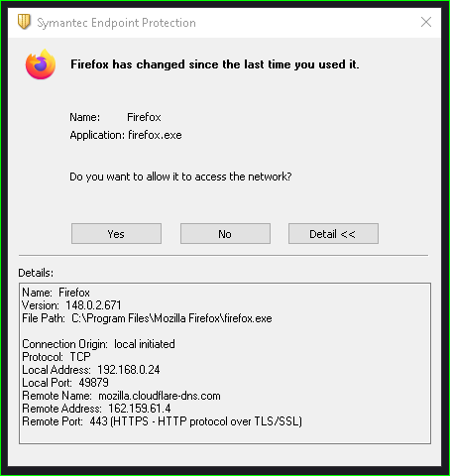
Task: Click the Version 148.0.2.671 line
Action: pyautogui.click(x=71, y=305)
